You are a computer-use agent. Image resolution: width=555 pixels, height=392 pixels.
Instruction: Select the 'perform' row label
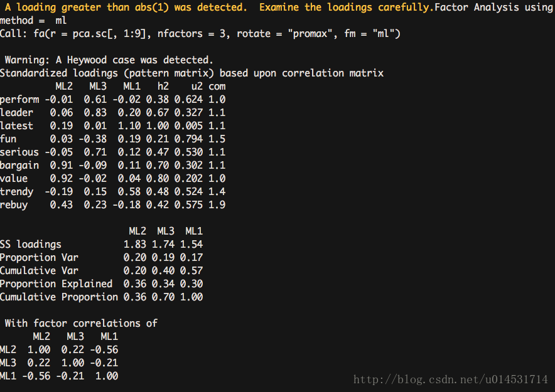(19, 100)
